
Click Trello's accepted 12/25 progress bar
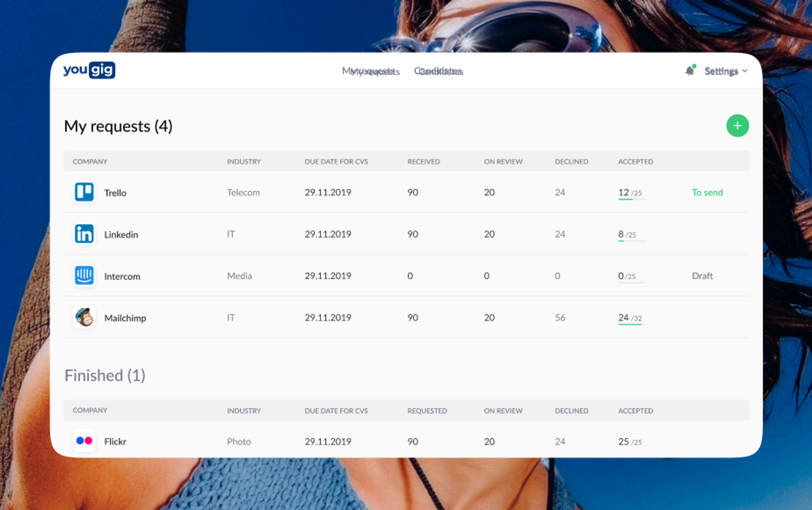[x=632, y=199]
